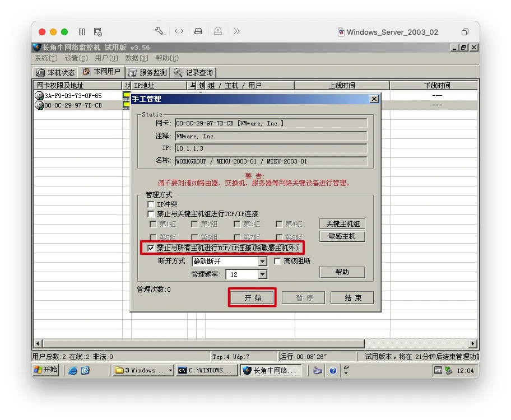Click the Internet Explorer quick launch icon
Image resolution: width=511 pixels, height=420 pixels.
(x=73, y=371)
